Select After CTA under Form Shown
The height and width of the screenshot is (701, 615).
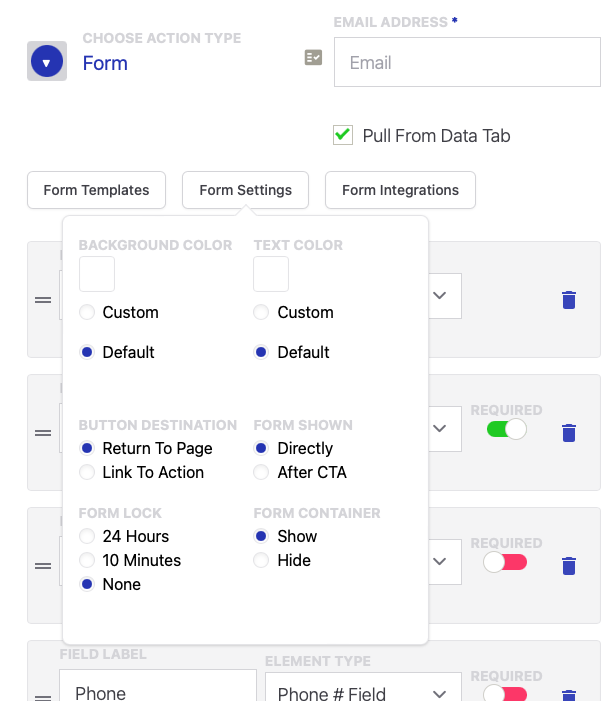[262, 472]
